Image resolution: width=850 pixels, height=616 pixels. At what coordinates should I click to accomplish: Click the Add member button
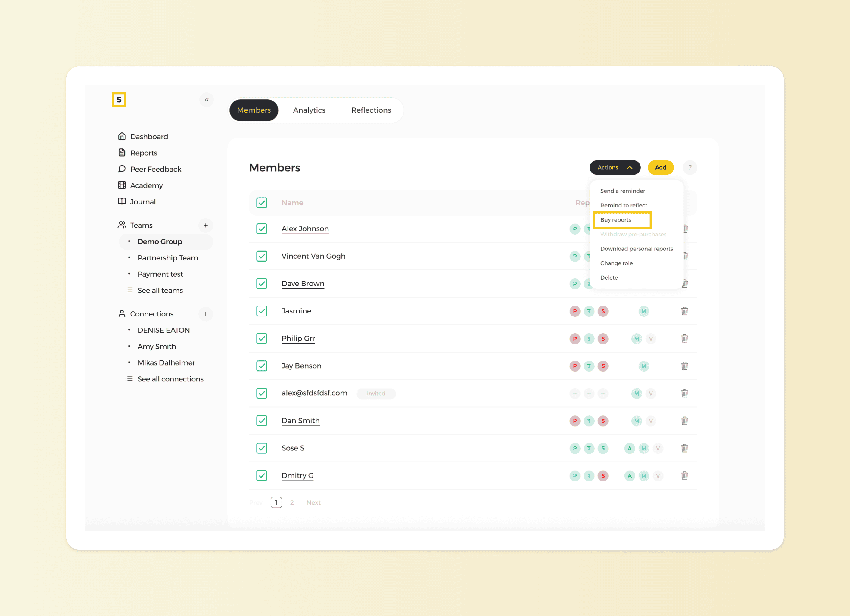[x=660, y=167]
